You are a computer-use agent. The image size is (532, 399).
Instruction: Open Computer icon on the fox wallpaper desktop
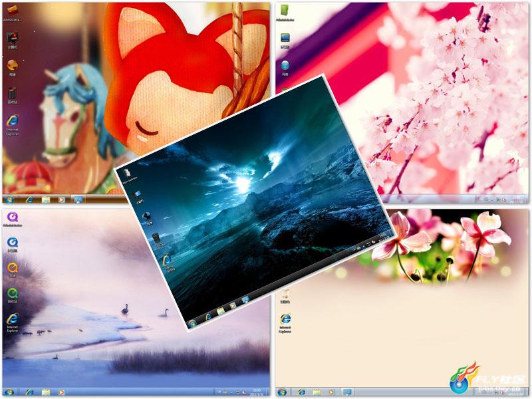coord(12,41)
